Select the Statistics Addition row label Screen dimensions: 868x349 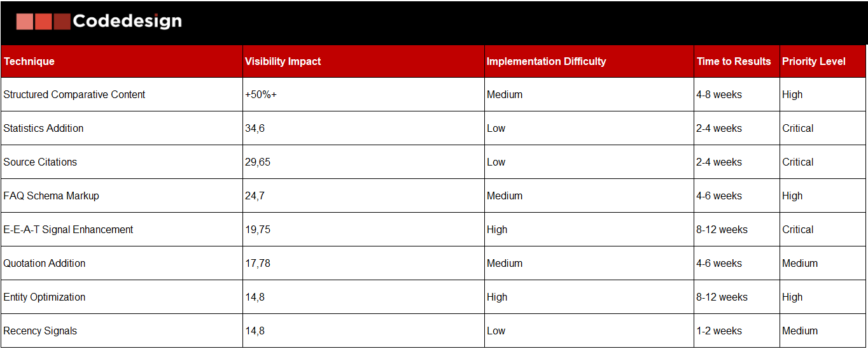click(x=43, y=129)
